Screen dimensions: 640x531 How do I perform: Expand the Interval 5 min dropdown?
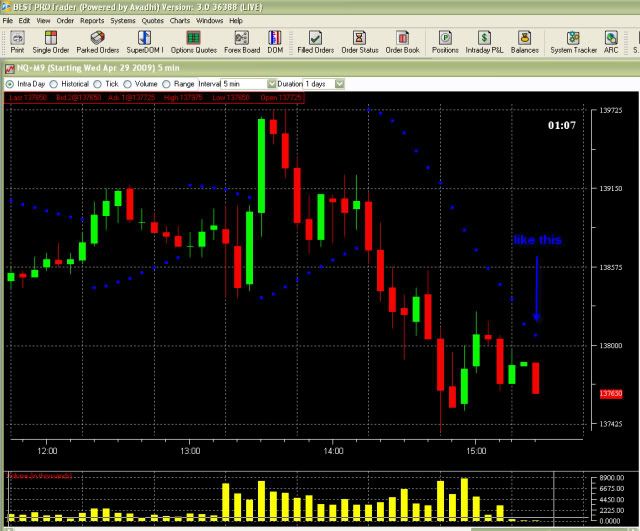tap(271, 84)
